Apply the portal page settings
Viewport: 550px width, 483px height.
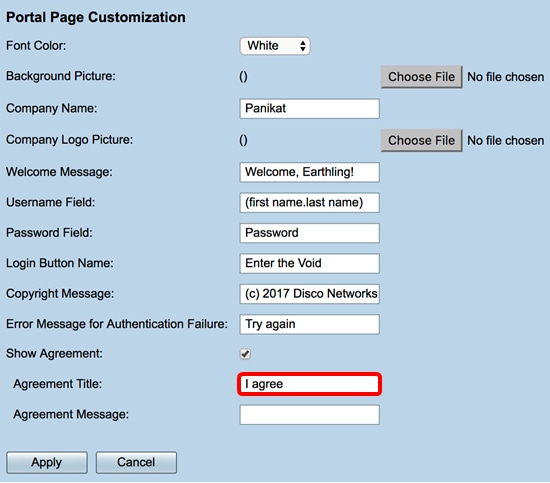pos(47,462)
